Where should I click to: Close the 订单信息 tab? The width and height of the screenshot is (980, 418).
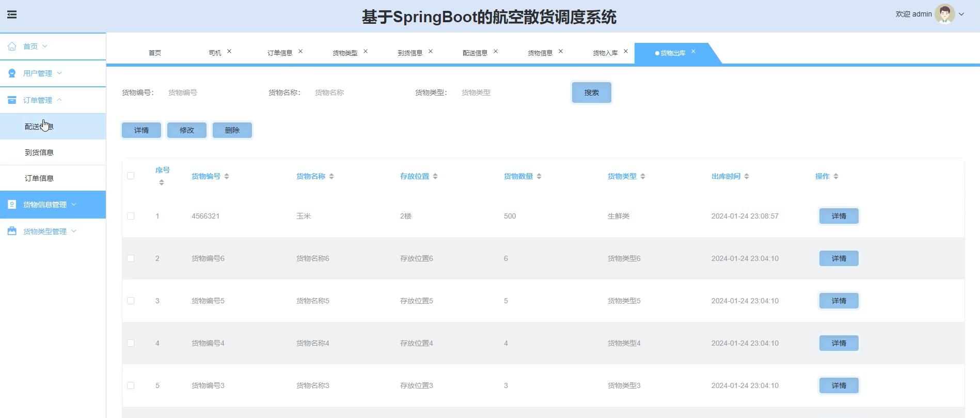point(301,51)
